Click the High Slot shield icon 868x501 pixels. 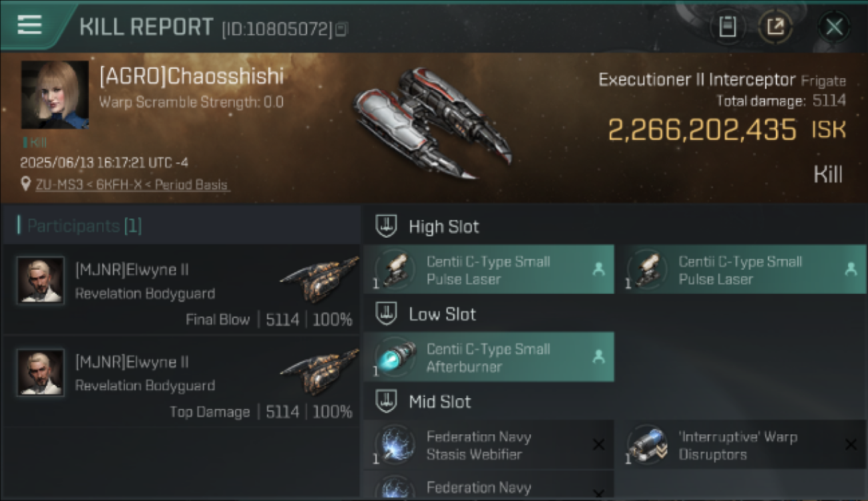387,226
